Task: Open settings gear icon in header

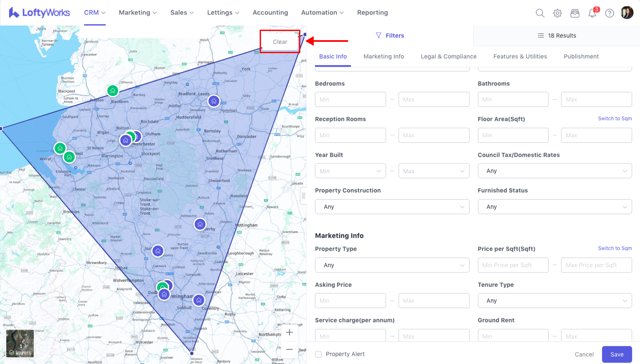Action: (x=557, y=13)
